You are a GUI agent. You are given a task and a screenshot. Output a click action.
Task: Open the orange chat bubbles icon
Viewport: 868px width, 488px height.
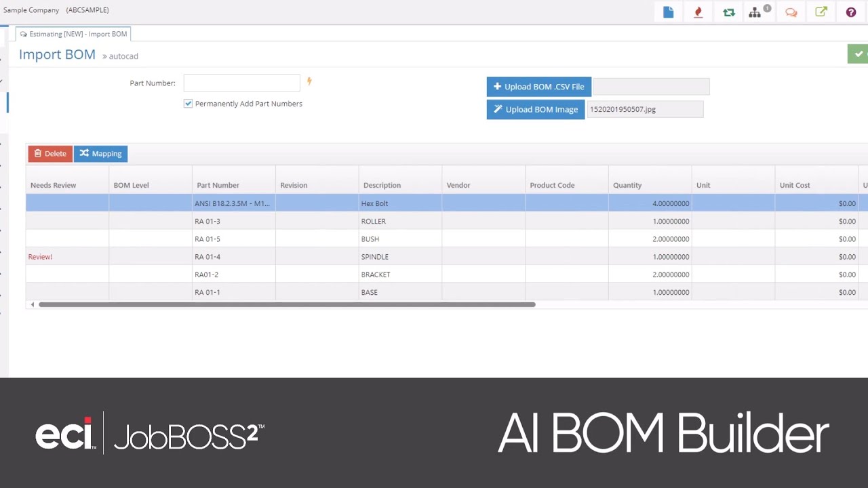point(791,12)
